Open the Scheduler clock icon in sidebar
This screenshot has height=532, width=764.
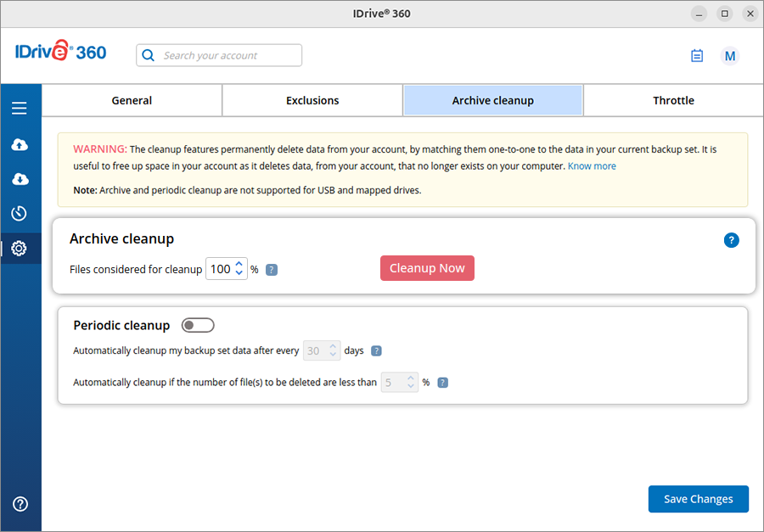click(x=19, y=213)
